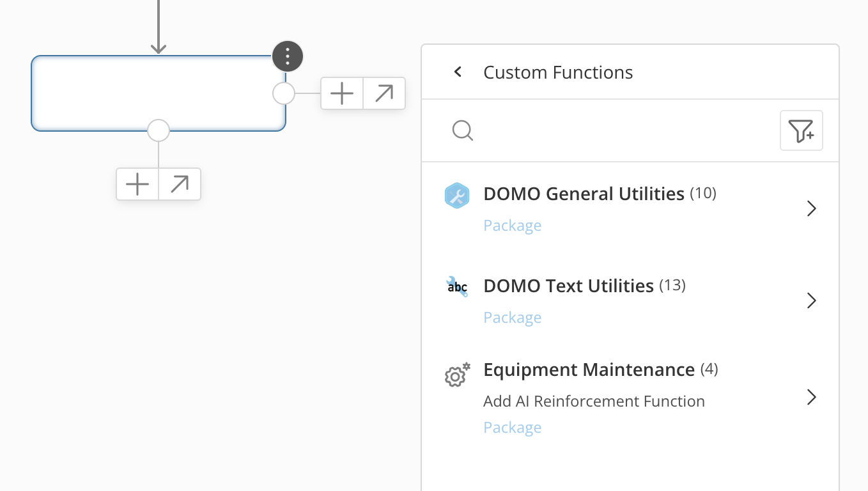868x491 pixels.
Task: Expand the DOMO General Utilities entry
Action: click(x=811, y=209)
